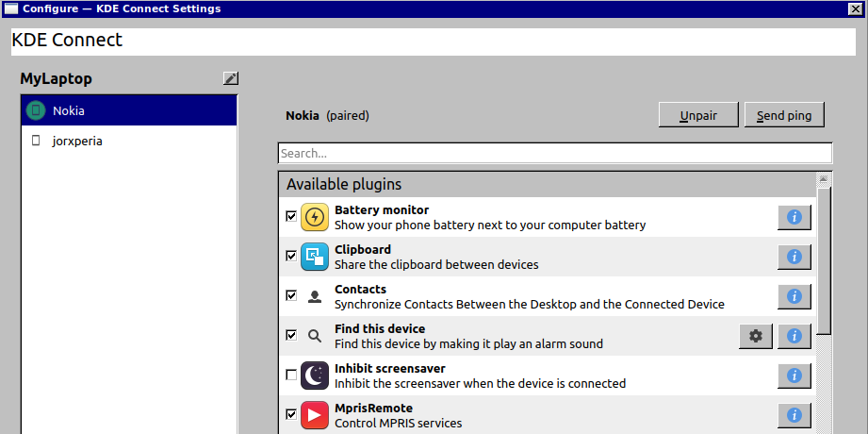Show info about Inhibit screensaver plugin
The width and height of the screenshot is (868, 434).
[x=794, y=376]
